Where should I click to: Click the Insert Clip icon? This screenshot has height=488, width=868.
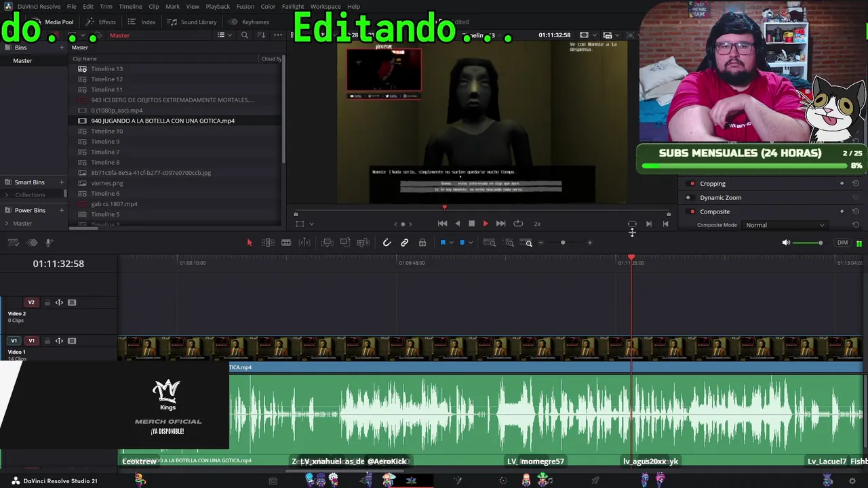327,243
